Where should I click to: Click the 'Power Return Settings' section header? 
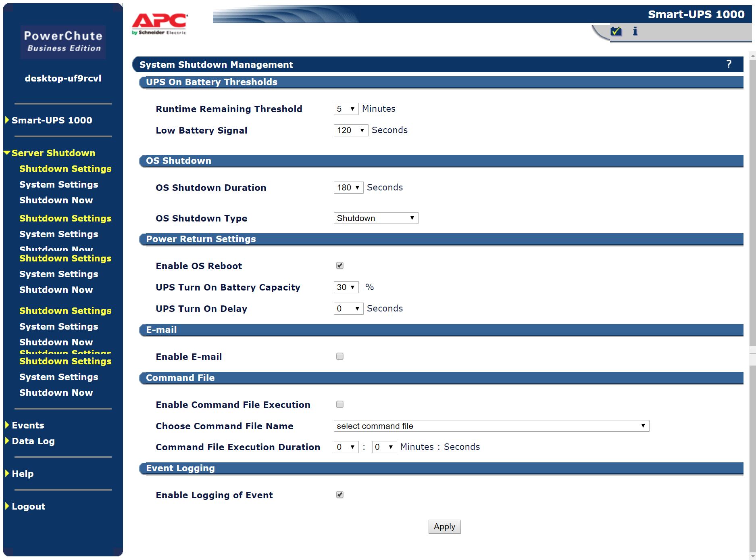point(201,239)
